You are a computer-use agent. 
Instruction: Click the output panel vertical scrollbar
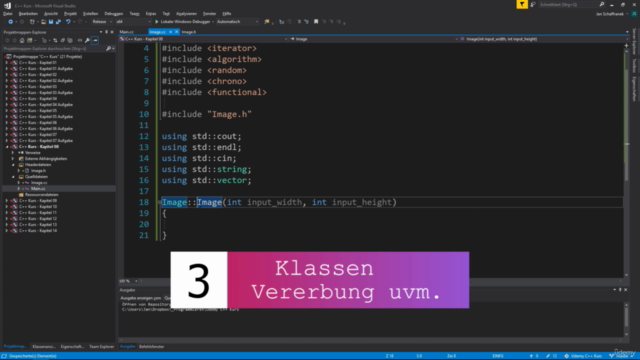tap(627, 320)
